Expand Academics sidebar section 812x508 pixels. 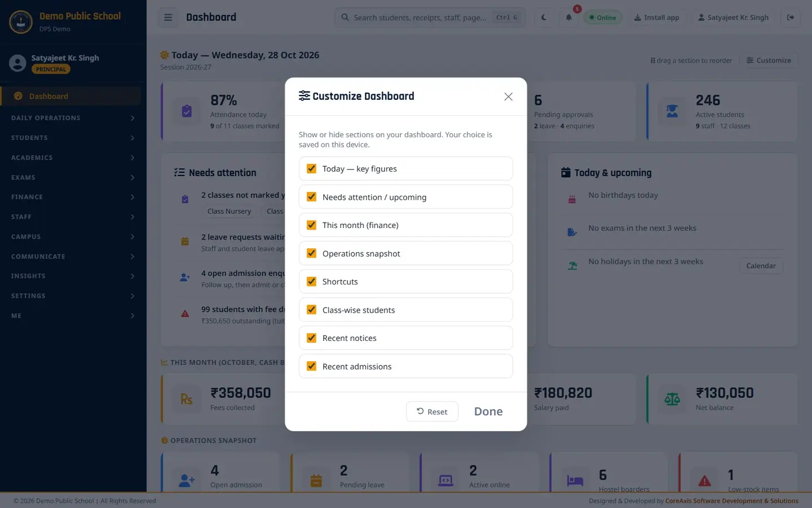point(73,157)
